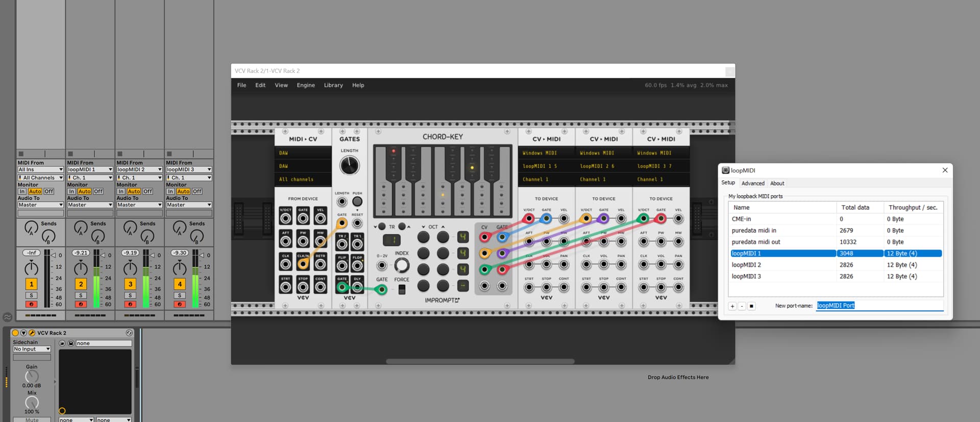This screenshot has width=980, height=422.
Task: Solo track 1
Action: [x=31, y=295]
